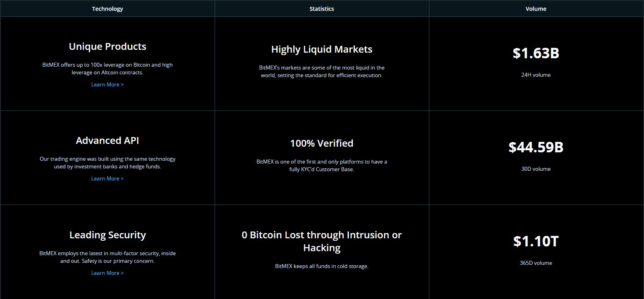Click the Advanced API heading

click(x=107, y=141)
